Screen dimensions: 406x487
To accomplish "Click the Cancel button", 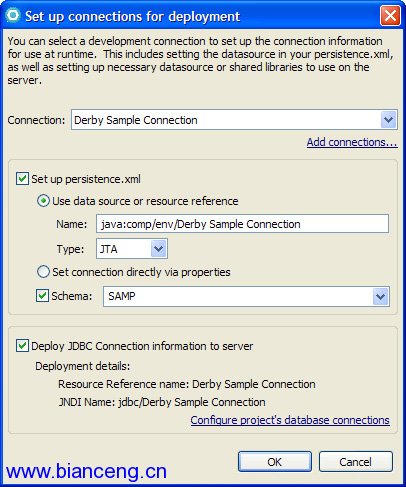I will [x=356, y=462].
